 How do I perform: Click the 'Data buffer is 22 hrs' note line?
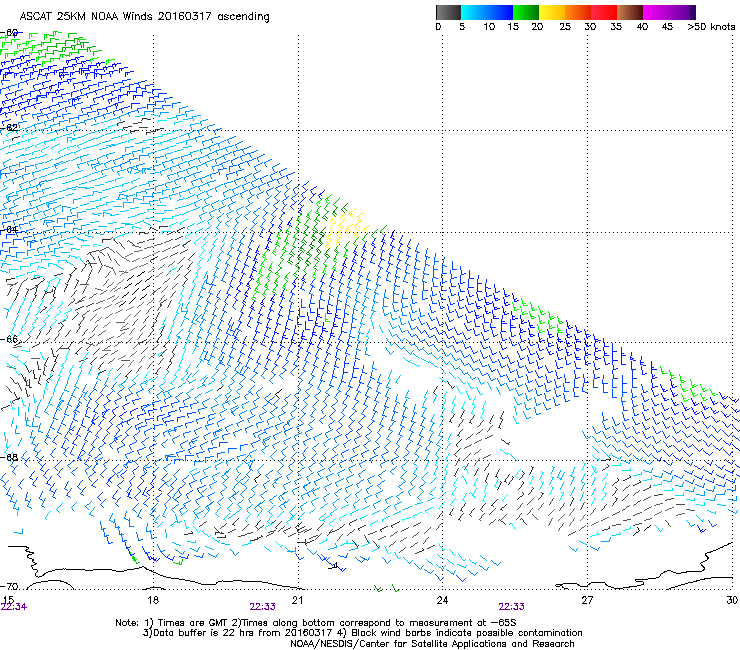[362, 633]
